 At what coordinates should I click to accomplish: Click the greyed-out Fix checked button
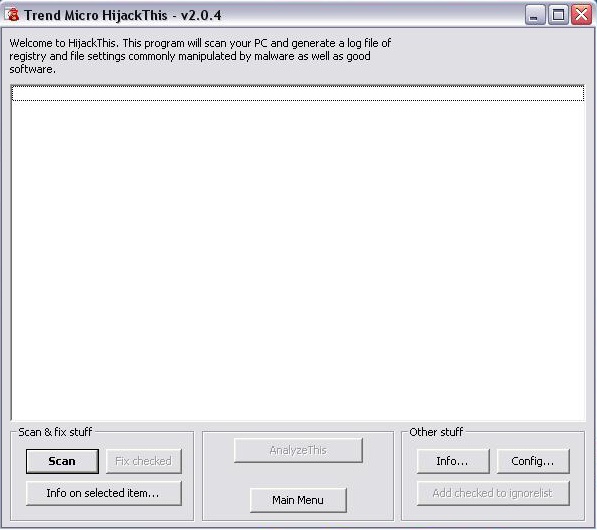(144, 461)
